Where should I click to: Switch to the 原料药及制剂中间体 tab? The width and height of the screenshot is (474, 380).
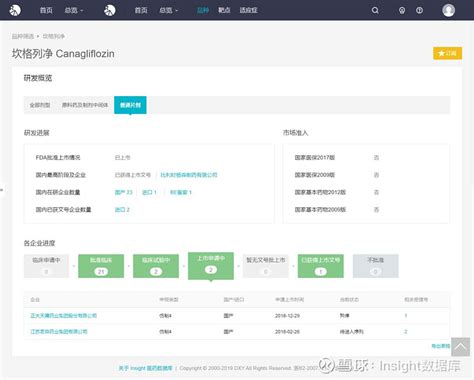point(85,105)
